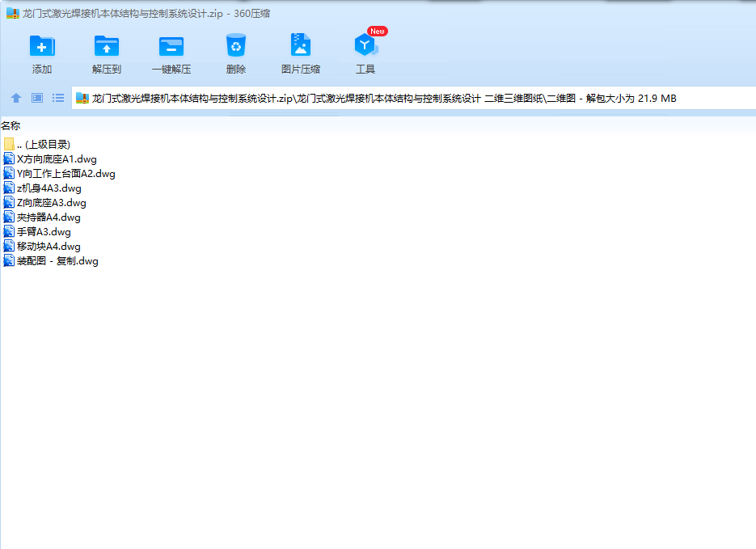Click the 360压缩 title bar app icon
The image size is (756, 549).
[x=13, y=14]
